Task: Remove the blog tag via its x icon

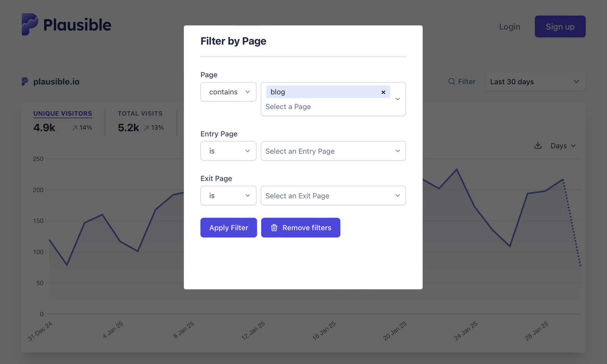Action: (383, 92)
